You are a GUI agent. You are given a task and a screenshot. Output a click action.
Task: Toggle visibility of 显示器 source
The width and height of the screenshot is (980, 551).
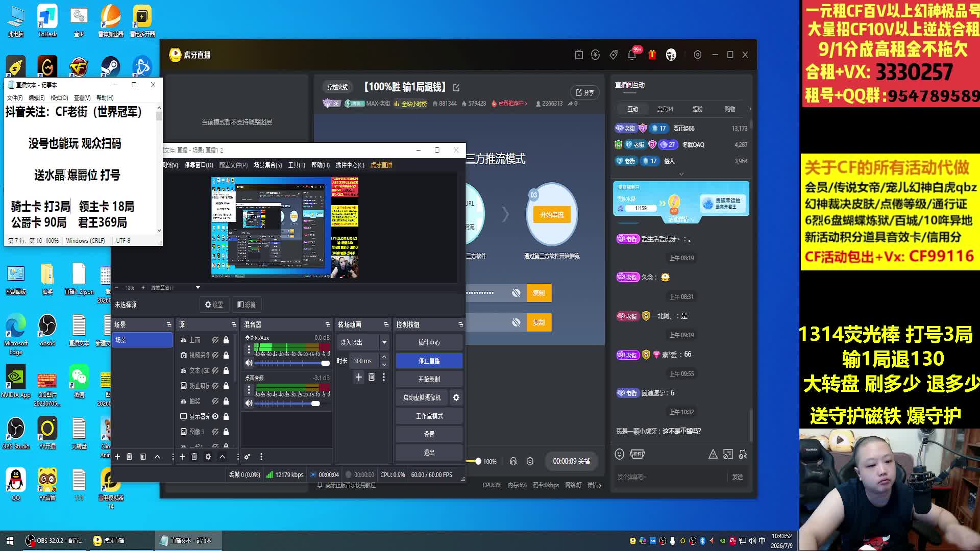tap(215, 416)
